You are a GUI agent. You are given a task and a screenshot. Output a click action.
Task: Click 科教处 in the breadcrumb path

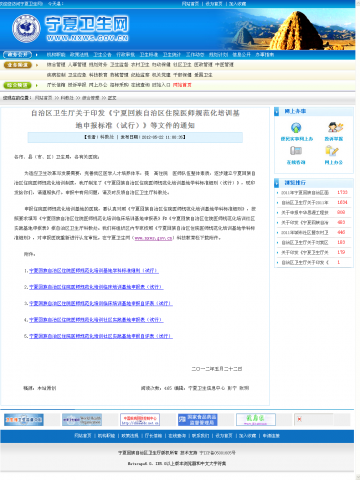(67, 98)
